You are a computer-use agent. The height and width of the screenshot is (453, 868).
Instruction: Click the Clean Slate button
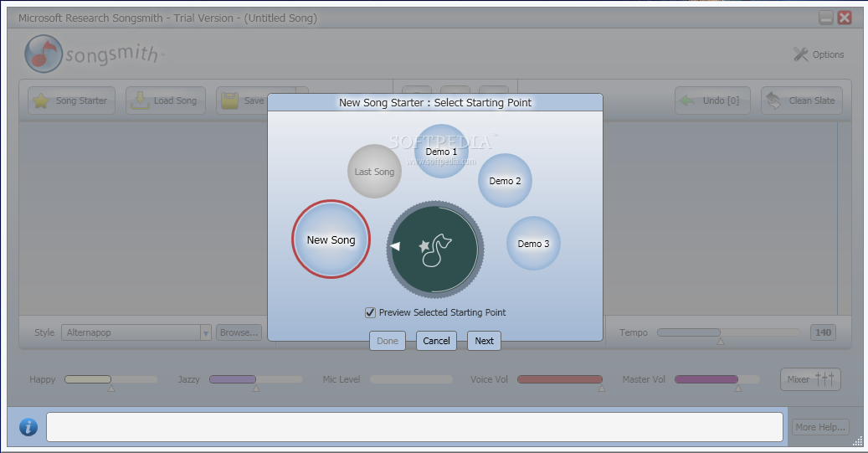(x=802, y=100)
